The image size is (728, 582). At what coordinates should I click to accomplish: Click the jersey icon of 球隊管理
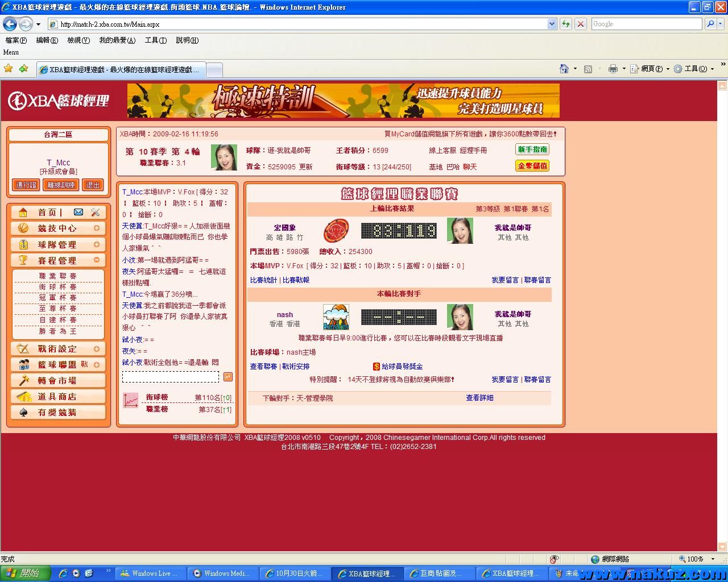(23, 244)
